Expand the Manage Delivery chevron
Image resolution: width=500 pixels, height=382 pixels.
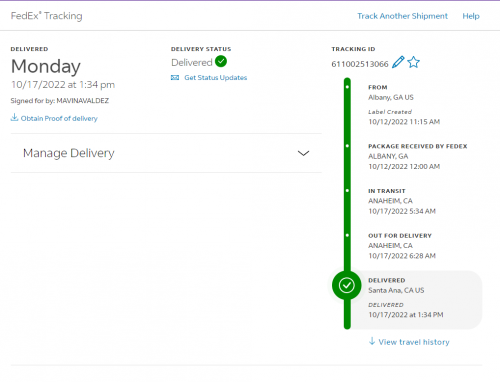click(x=303, y=153)
